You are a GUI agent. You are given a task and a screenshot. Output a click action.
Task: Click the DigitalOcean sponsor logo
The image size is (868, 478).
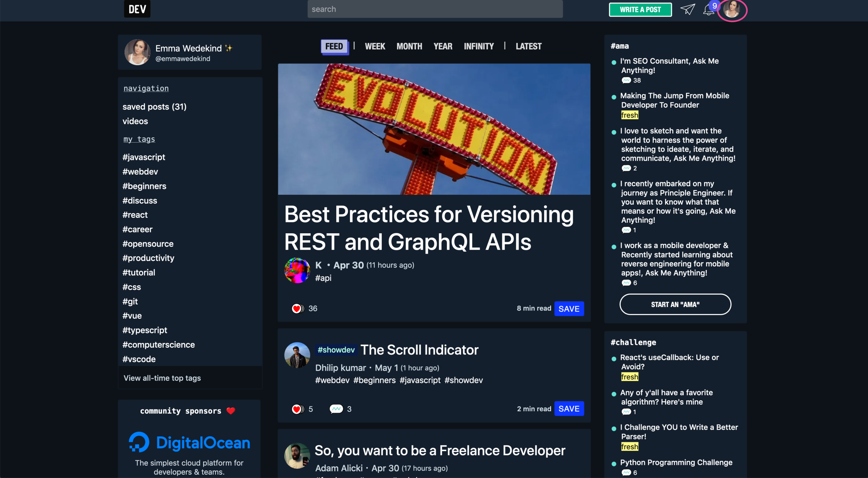(190, 443)
